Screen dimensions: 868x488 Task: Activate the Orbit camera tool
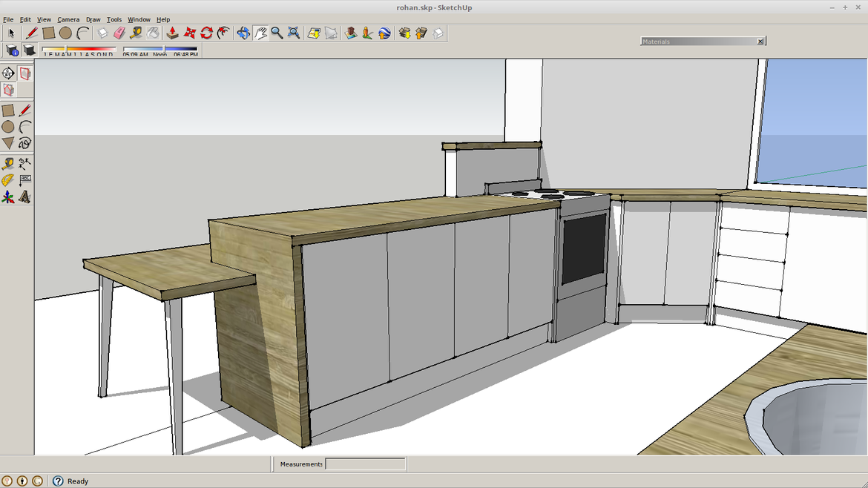click(243, 33)
